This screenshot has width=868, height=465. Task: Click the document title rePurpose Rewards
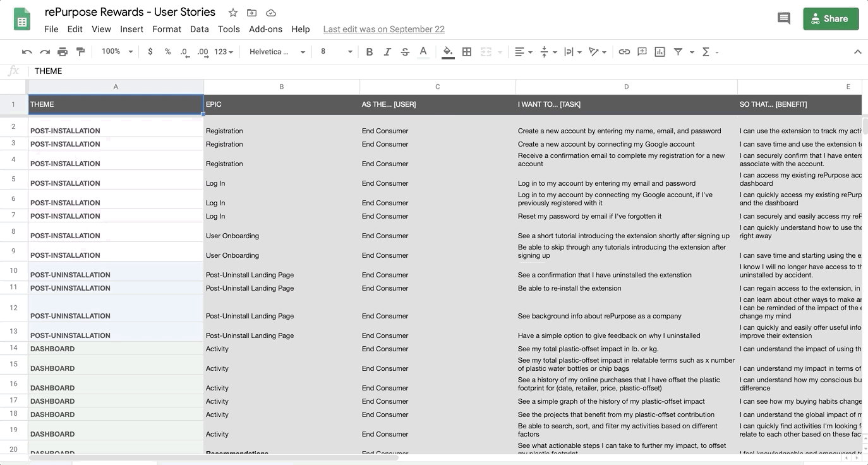pyautogui.click(x=130, y=12)
